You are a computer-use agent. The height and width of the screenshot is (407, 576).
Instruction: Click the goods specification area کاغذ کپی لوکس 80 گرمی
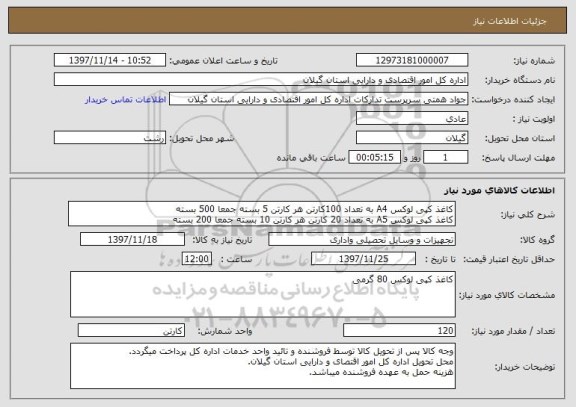click(263, 294)
